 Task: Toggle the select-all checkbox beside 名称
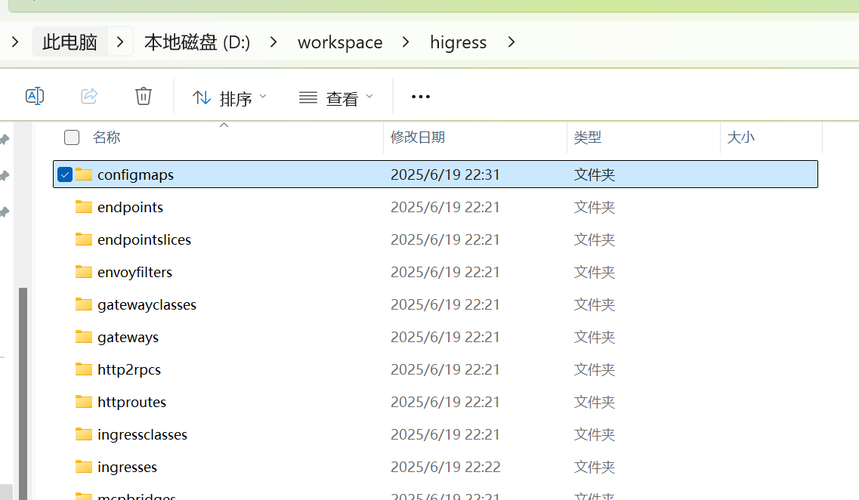click(71, 137)
